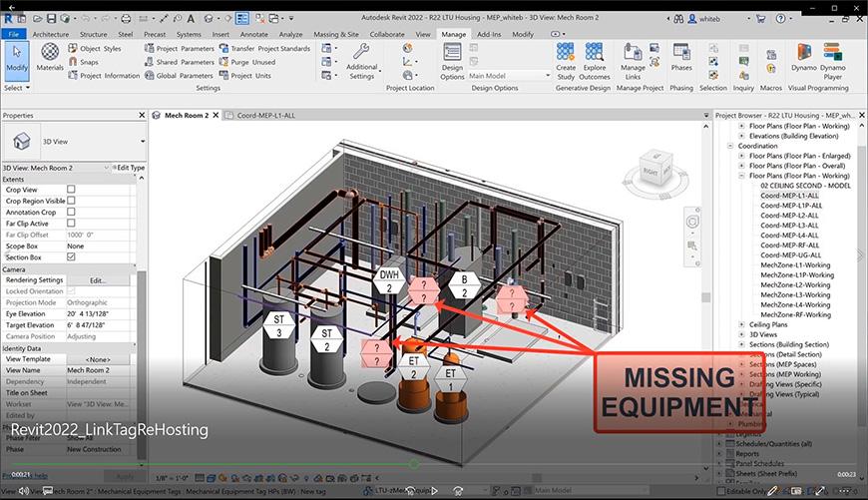This screenshot has height=500, width=868.
Task: Switch to the Annotate ribbon tab
Action: 253,34
